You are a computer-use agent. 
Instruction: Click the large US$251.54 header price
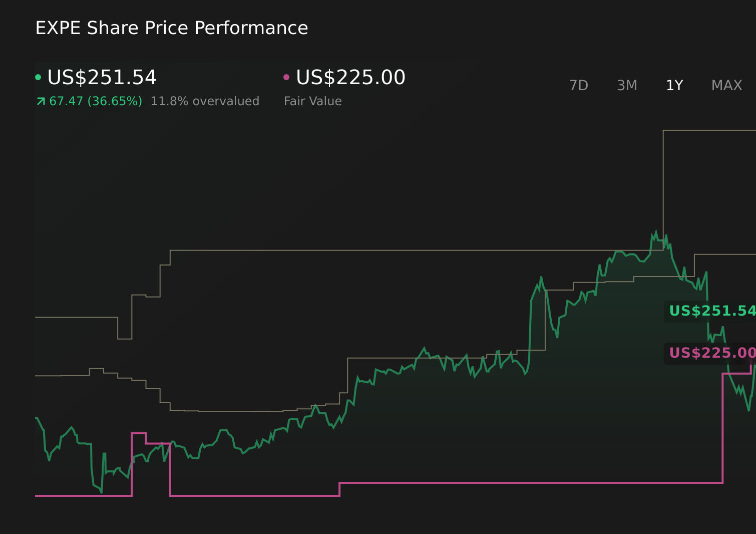[102, 78]
